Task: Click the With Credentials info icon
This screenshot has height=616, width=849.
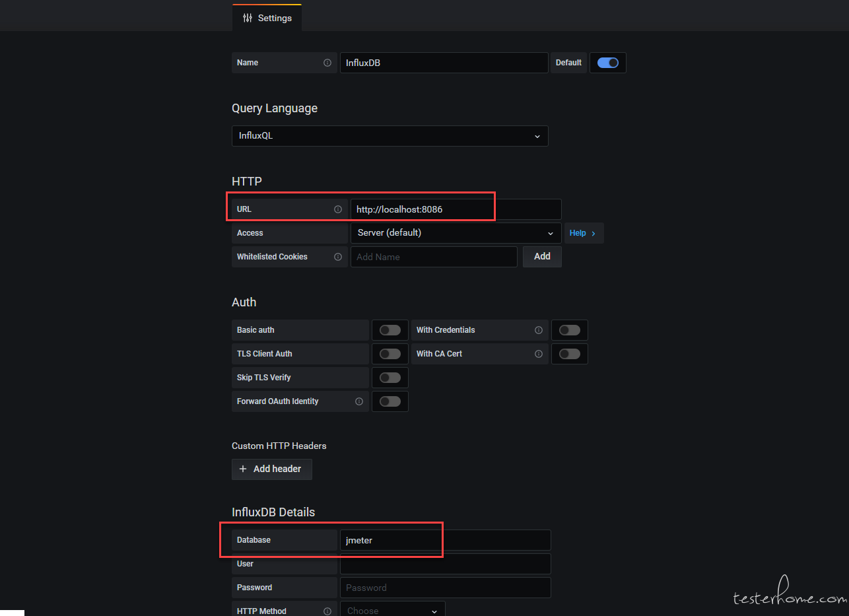Action: pos(539,330)
